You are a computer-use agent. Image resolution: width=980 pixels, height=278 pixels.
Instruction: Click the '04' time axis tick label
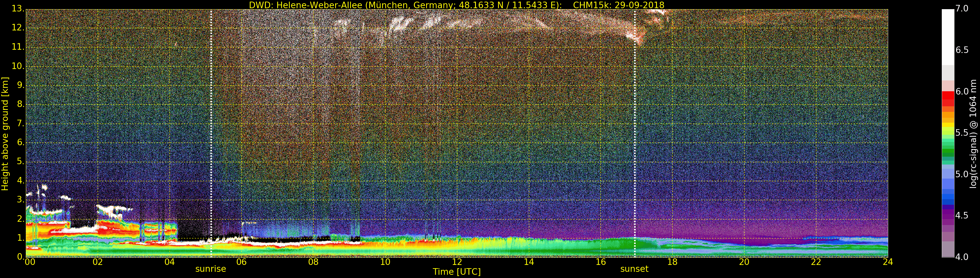(170, 262)
